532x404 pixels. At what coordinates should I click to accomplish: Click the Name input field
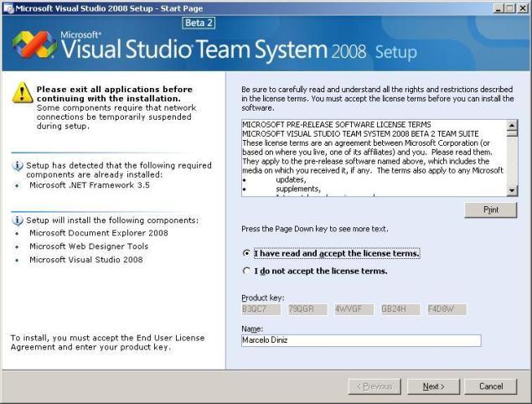click(360, 340)
